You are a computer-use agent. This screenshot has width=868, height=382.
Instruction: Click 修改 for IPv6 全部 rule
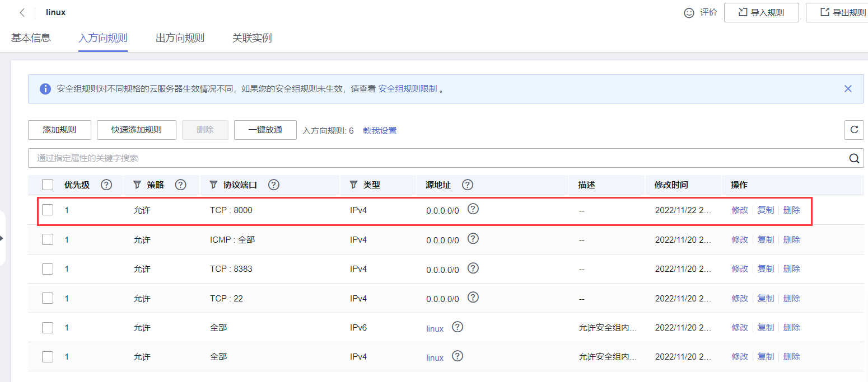(x=740, y=327)
